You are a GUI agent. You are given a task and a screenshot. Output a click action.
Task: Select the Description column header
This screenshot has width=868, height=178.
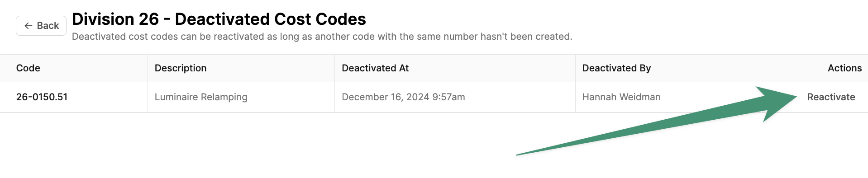tap(181, 68)
